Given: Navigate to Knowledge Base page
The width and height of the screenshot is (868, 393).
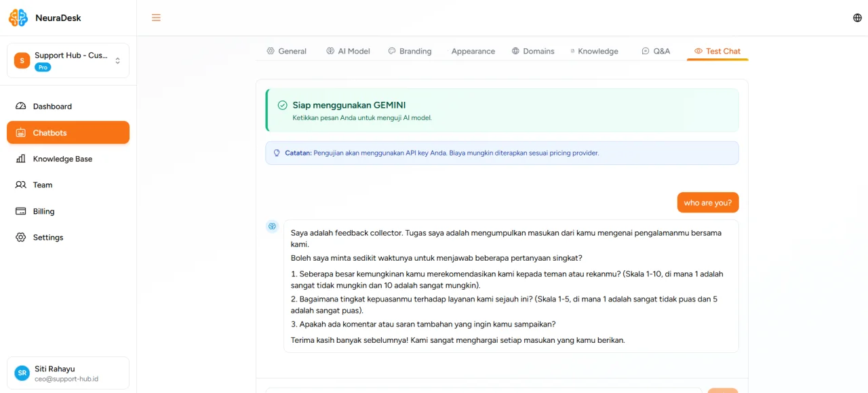Looking at the screenshot, I should tap(68, 159).
